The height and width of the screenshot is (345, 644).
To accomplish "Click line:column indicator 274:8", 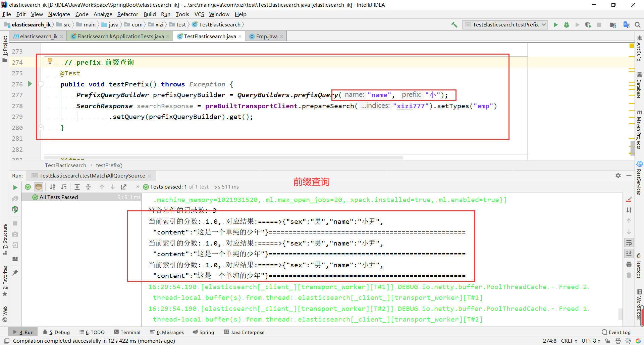I will [549, 341].
